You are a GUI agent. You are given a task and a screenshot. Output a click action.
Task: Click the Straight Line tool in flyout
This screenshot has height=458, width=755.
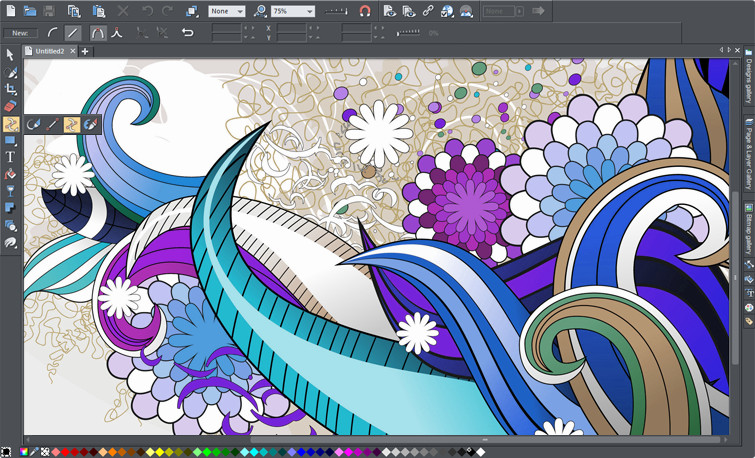[53, 124]
